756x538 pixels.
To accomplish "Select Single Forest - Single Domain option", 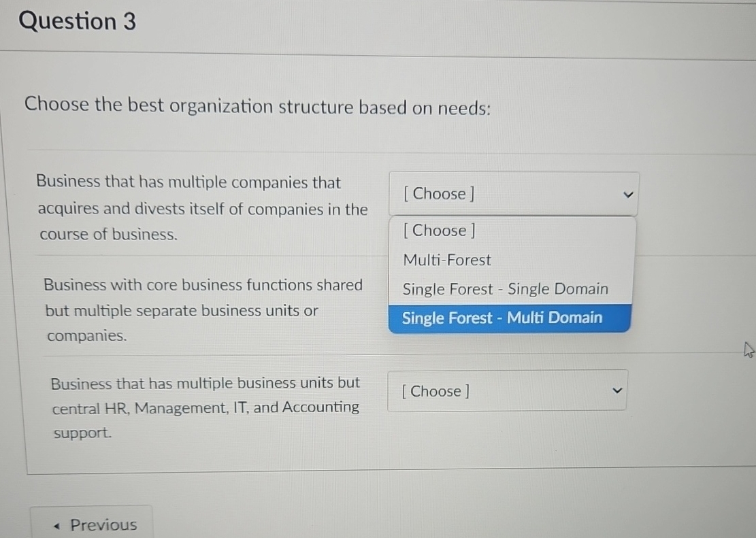I will (505, 289).
